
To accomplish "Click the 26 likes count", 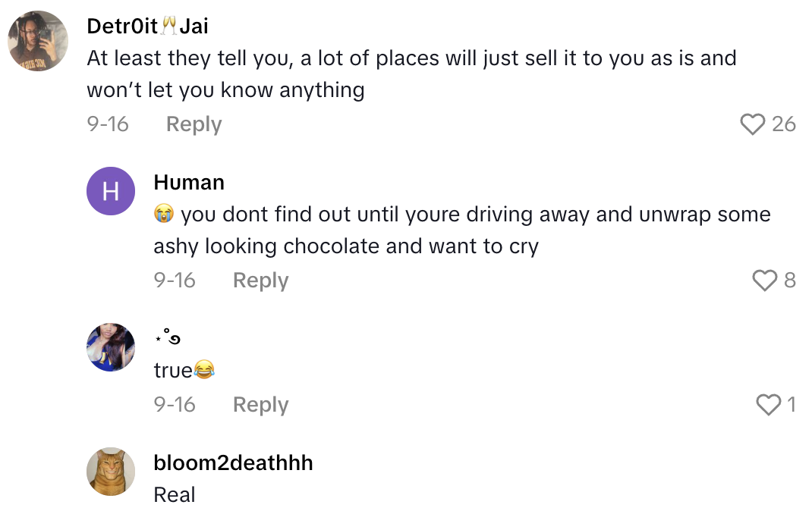I will (783, 124).
